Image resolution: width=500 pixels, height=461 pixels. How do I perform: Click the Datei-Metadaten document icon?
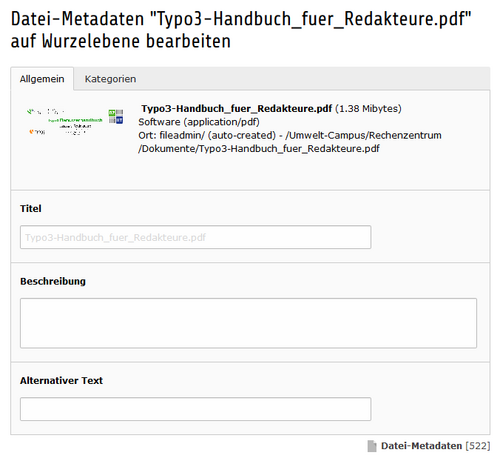372,446
